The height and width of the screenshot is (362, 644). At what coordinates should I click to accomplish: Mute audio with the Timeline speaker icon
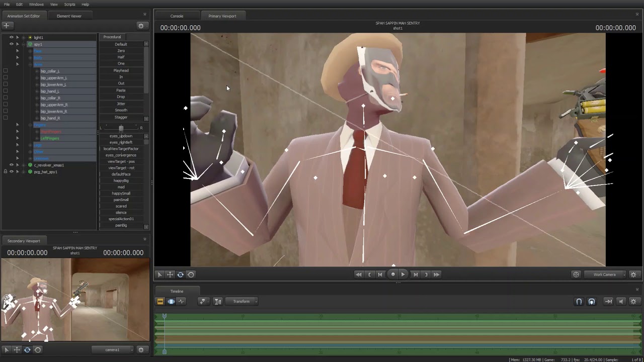click(621, 302)
